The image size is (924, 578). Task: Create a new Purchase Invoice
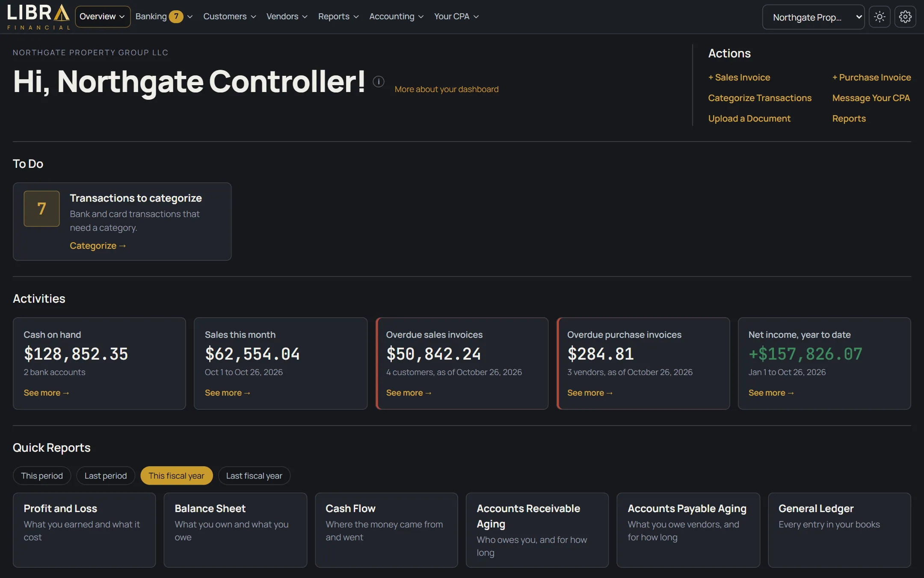[871, 77]
